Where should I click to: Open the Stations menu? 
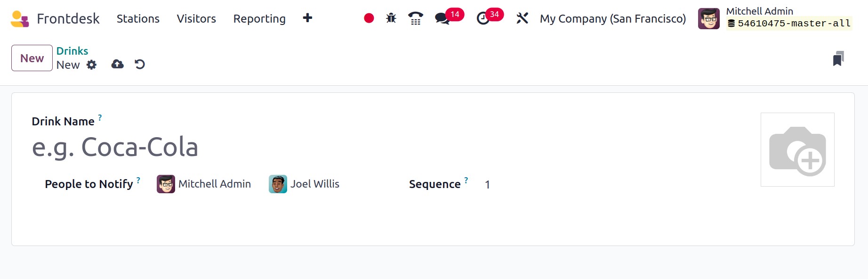(138, 18)
